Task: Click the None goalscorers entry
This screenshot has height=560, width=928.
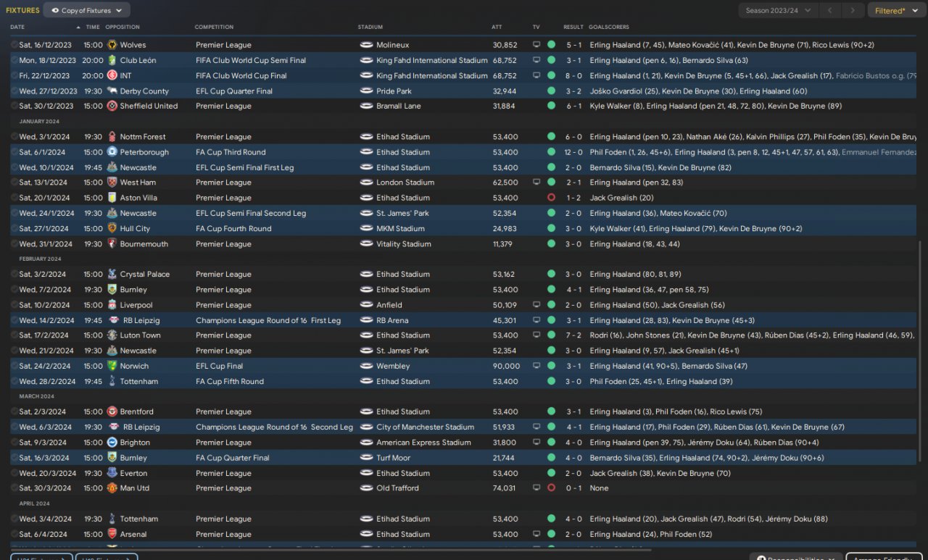Action: [x=599, y=488]
